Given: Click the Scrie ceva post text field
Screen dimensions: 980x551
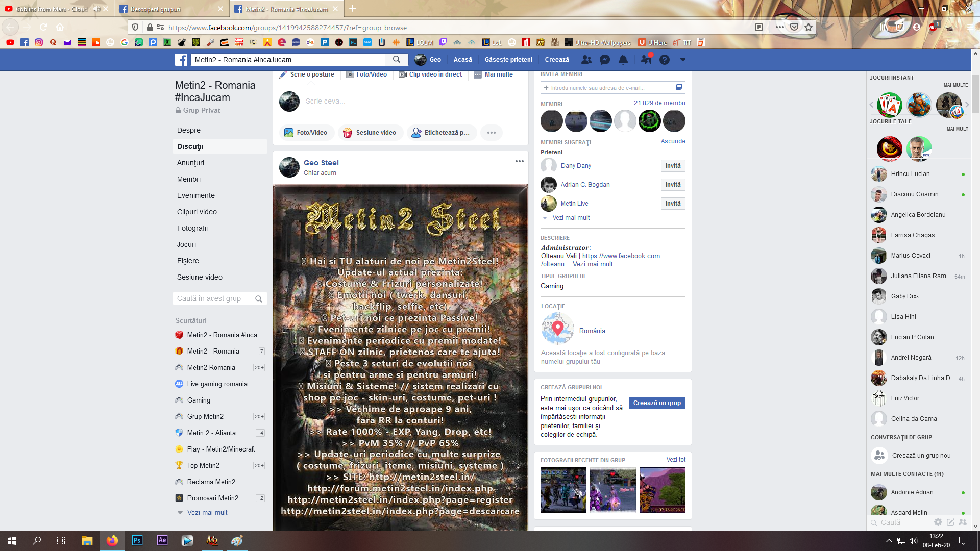Looking at the screenshot, I should pyautogui.click(x=413, y=101).
